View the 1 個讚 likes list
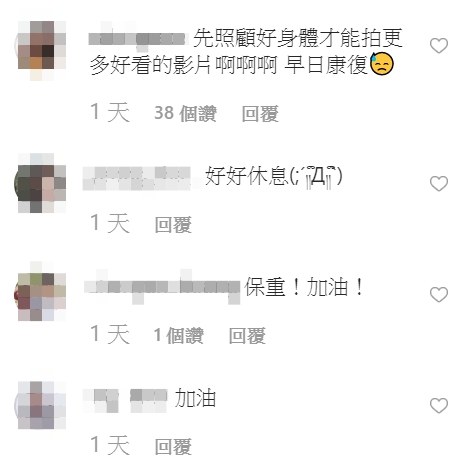This screenshot has height=470, width=464. [179, 335]
